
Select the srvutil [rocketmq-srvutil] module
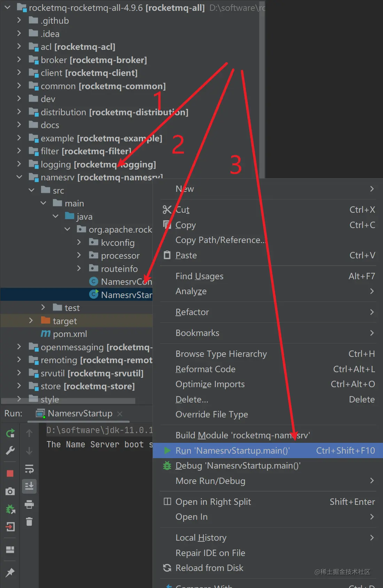coord(92,373)
